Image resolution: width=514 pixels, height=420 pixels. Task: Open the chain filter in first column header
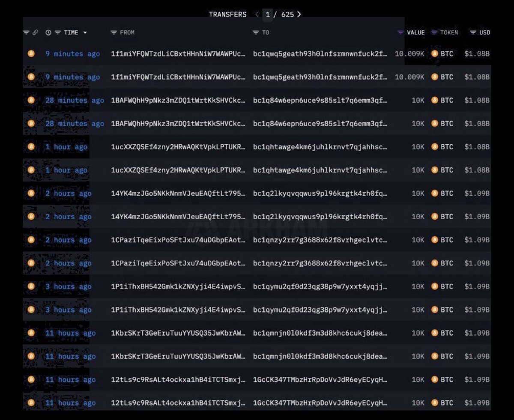click(26, 33)
